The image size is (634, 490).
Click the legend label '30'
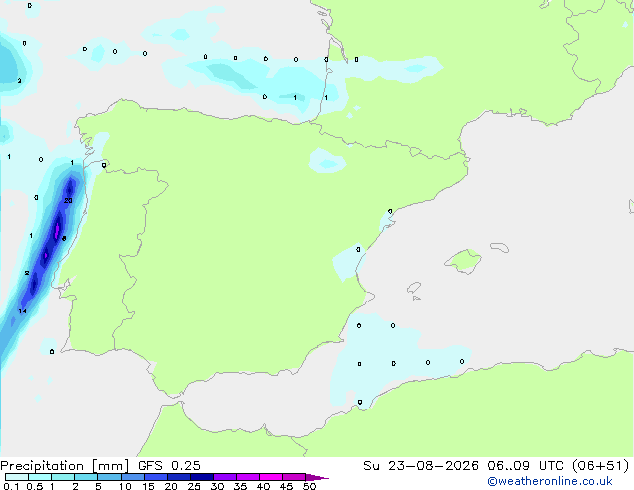[x=217, y=486]
